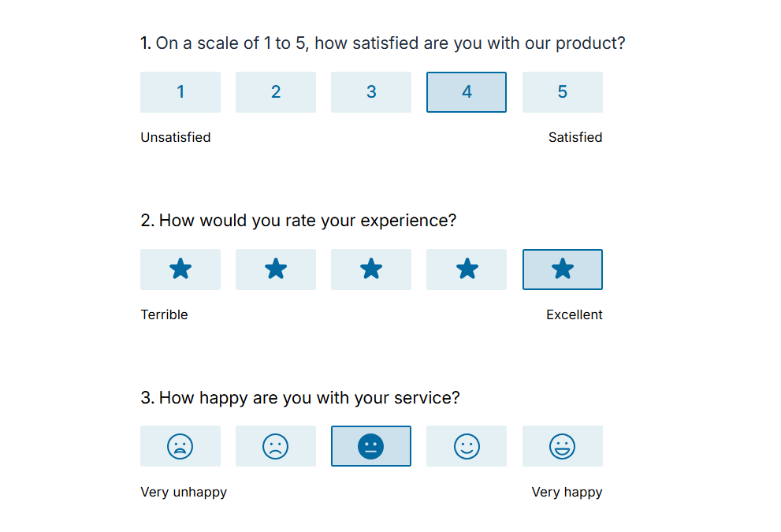
Task: Pick satisfaction rating 3
Action: (x=371, y=92)
